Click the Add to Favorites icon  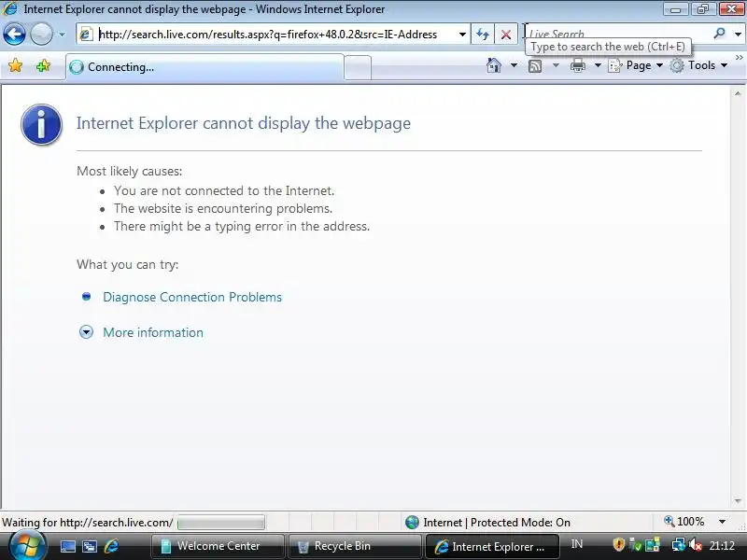(43, 65)
